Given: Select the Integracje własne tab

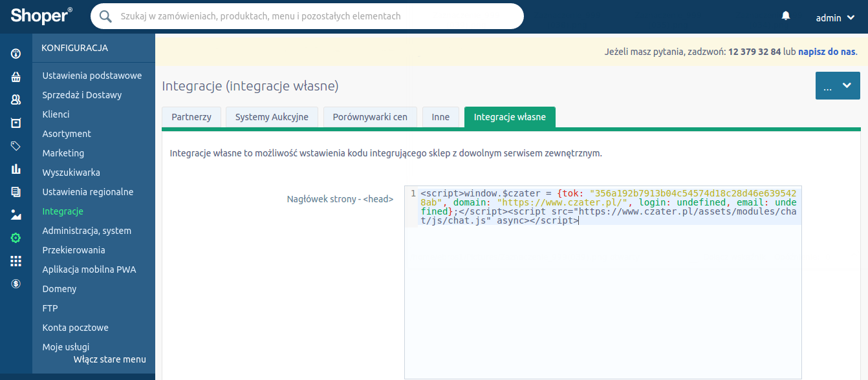Looking at the screenshot, I should click(510, 117).
